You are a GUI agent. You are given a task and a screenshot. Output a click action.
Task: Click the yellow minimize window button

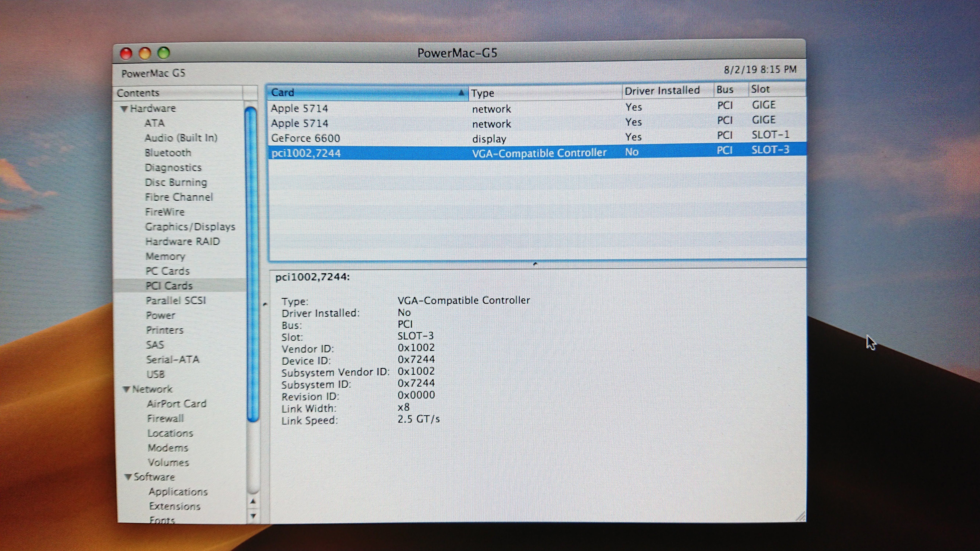point(145,53)
